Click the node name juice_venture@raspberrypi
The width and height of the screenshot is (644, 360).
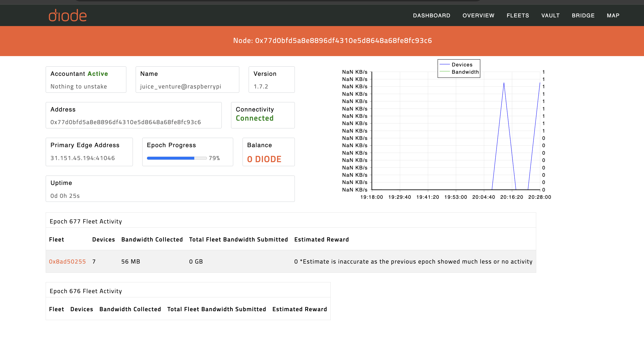pyautogui.click(x=180, y=86)
